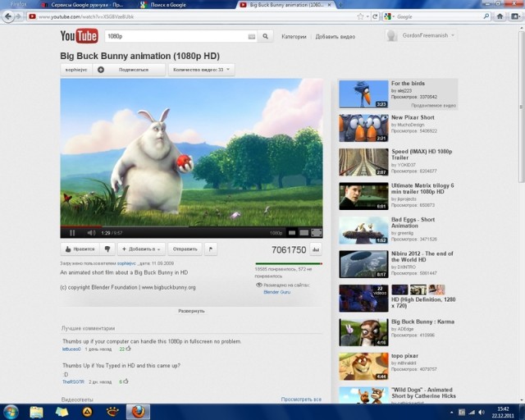This screenshot has width=525, height=420.
Task: Expand the description with 'Развернуть'
Action: point(191,311)
